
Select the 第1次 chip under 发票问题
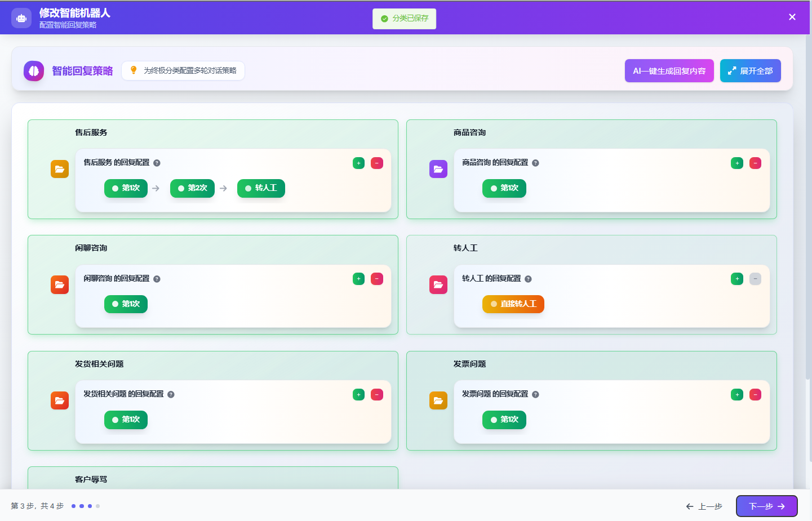[x=504, y=420]
